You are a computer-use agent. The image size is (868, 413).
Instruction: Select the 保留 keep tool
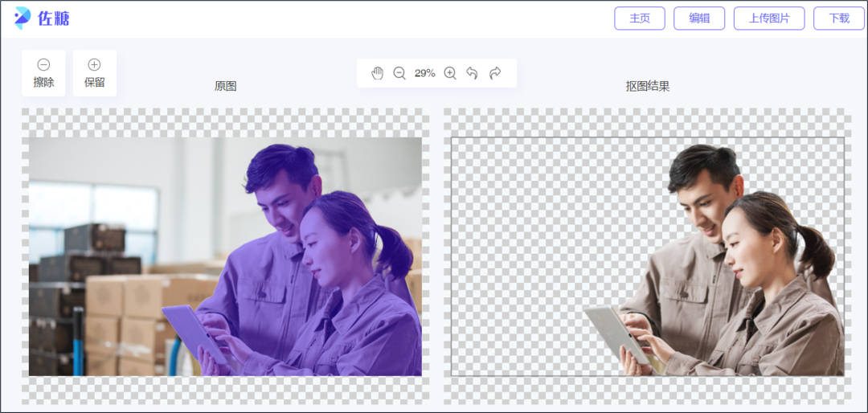94,73
